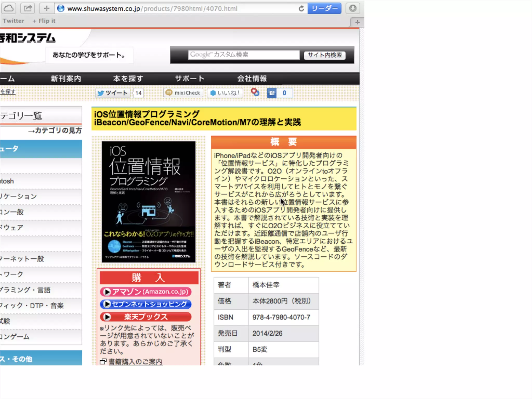The height and width of the screenshot is (399, 532).
Task: Reload the page with the refresh icon
Action: (x=301, y=9)
